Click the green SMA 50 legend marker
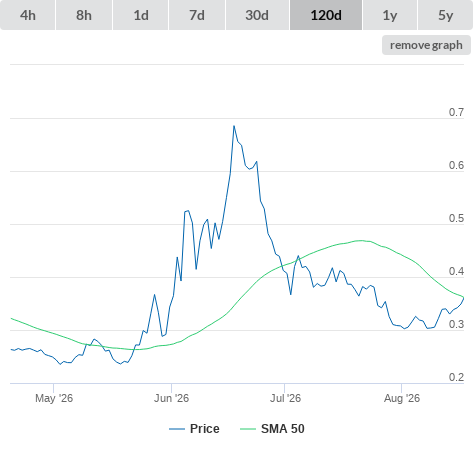474x455 pixels. (x=248, y=429)
